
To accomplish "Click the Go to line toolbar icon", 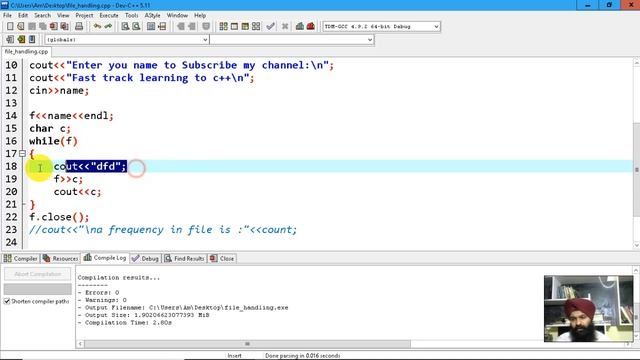I will point(162,27).
